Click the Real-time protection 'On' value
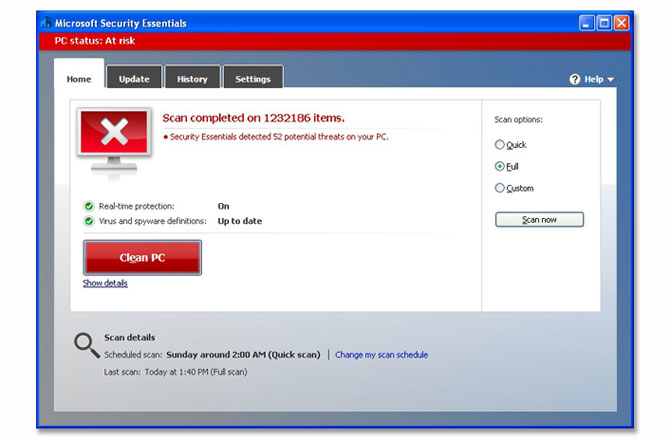Viewport: 670px width, 440px height. [223, 206]
